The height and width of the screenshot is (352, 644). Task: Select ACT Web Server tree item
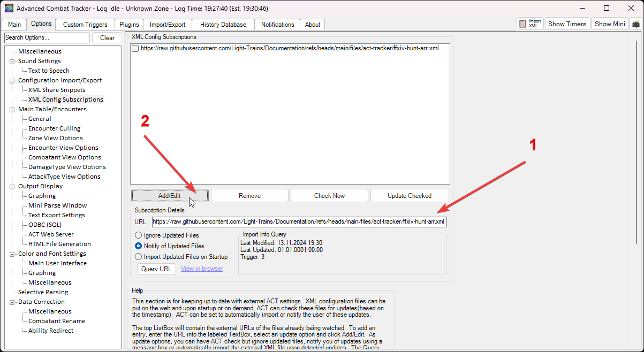[51, 234]
